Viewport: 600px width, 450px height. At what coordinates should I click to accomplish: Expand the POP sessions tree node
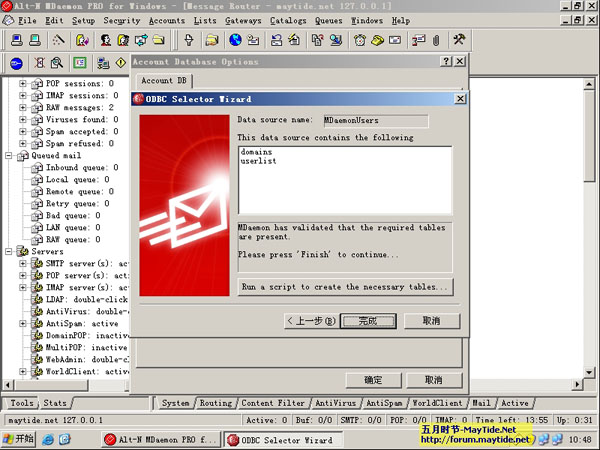coord(23,83)
